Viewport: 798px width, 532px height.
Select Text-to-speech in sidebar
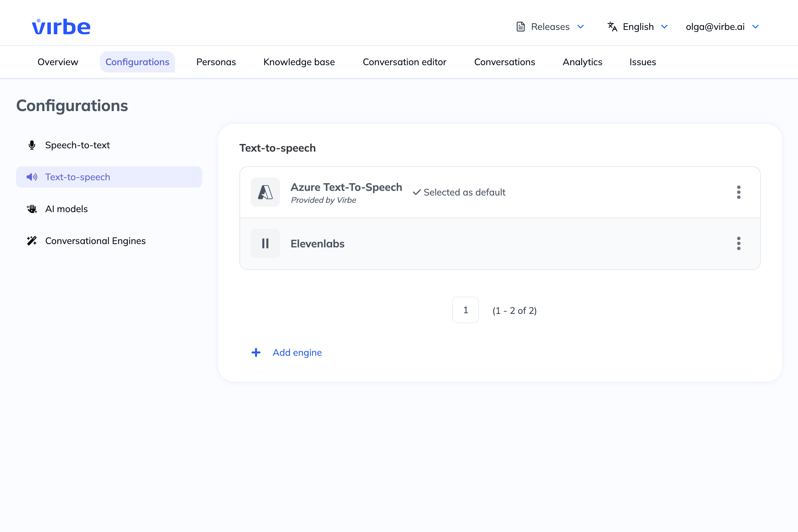pyautogui.click(x=109, y=177)
